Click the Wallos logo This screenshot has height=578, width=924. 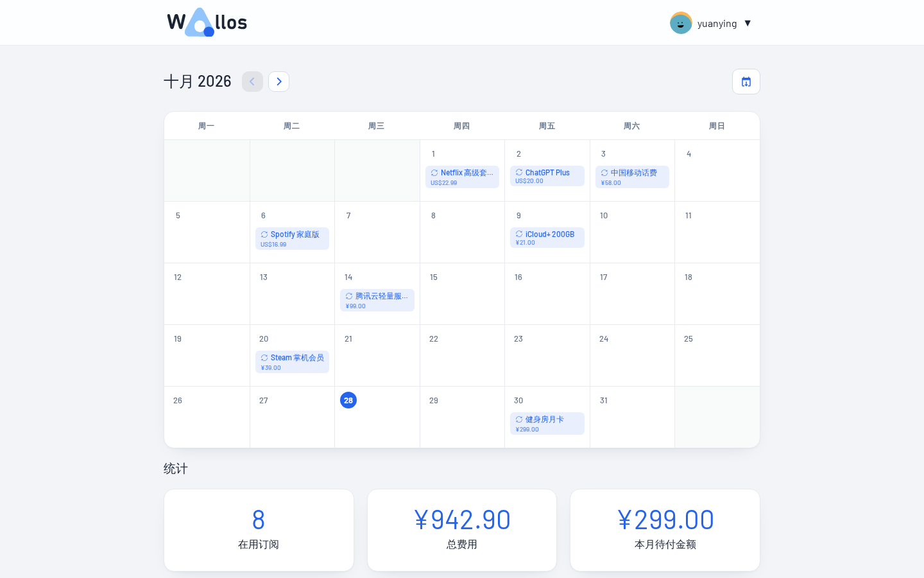pyautogui.click(x=207, y=22)
